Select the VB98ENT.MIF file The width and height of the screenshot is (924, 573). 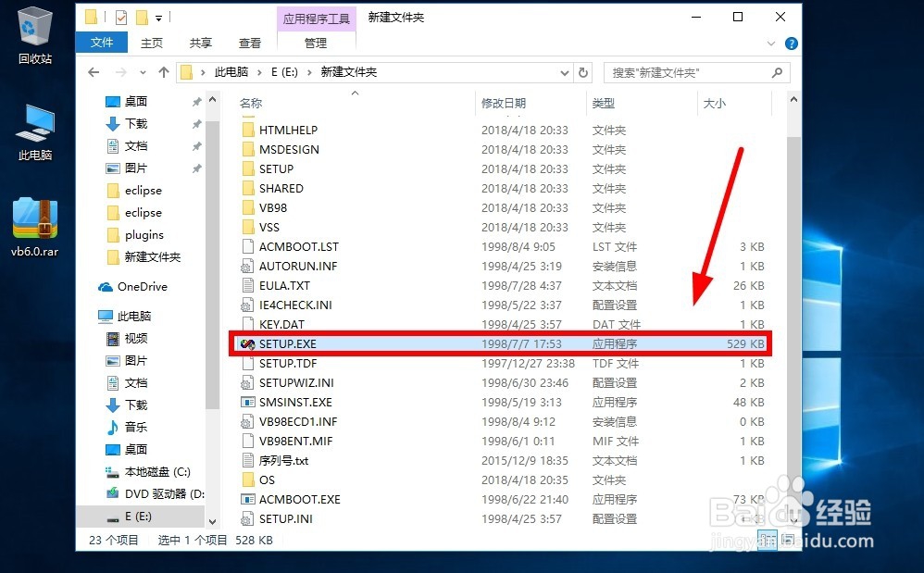[x=296, y=441]
